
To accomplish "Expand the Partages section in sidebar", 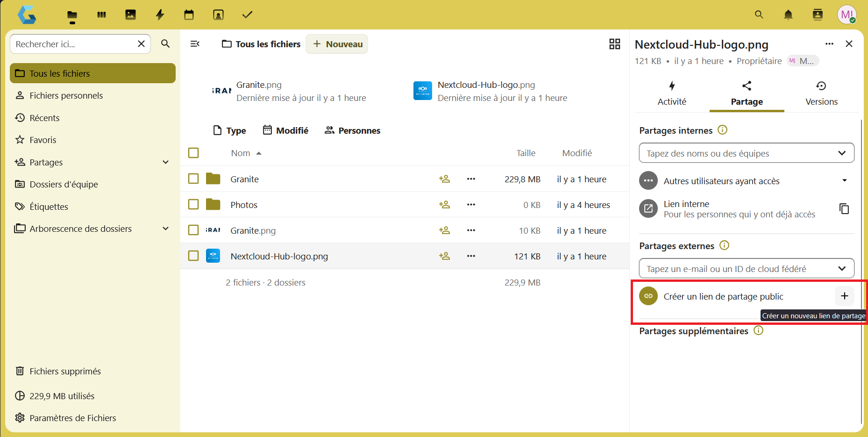I will tap(165, 162).
